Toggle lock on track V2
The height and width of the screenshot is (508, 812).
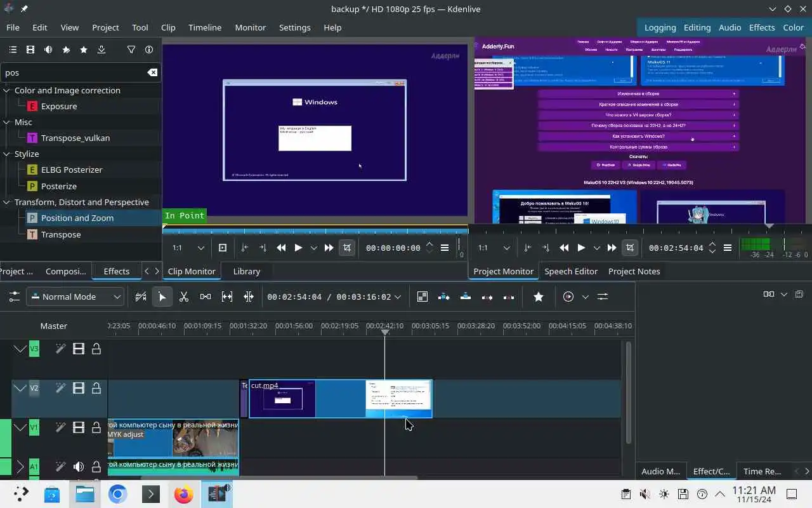[96, 388]
